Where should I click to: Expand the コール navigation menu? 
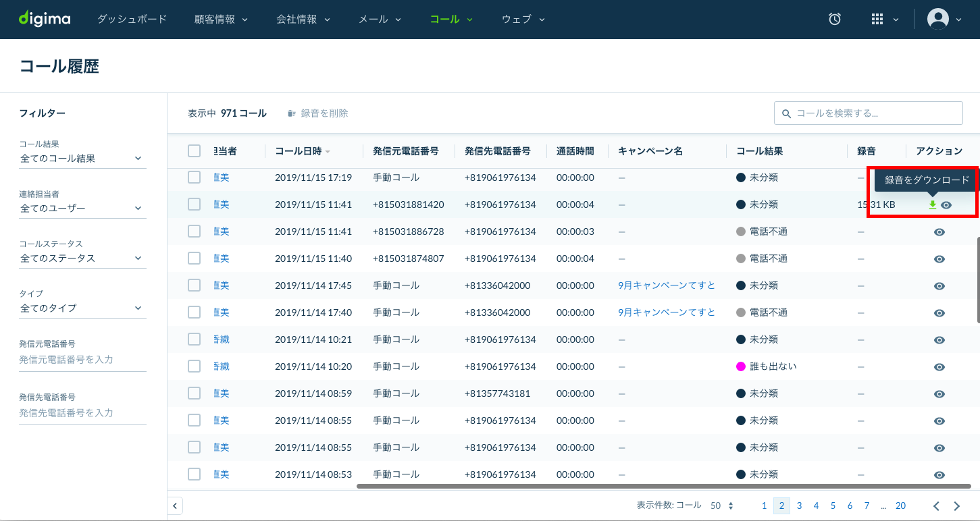(451, 19)
